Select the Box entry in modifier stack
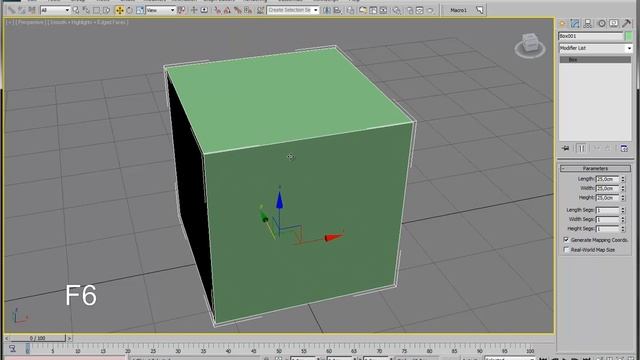This screenshot has width=640, height=360. 595,60
